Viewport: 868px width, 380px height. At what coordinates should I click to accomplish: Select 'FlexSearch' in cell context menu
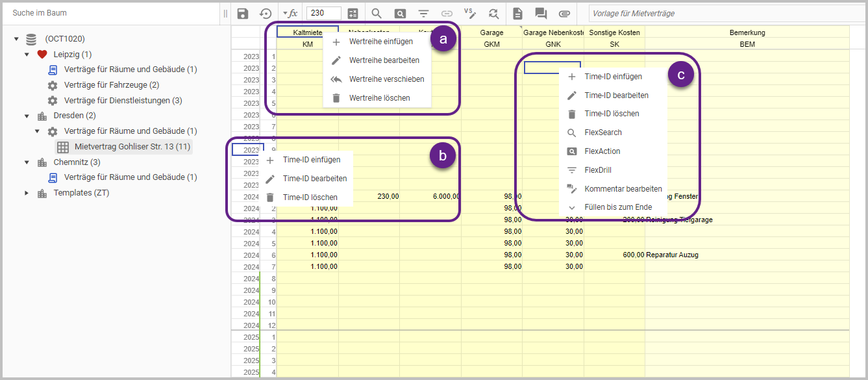[603, 133]
